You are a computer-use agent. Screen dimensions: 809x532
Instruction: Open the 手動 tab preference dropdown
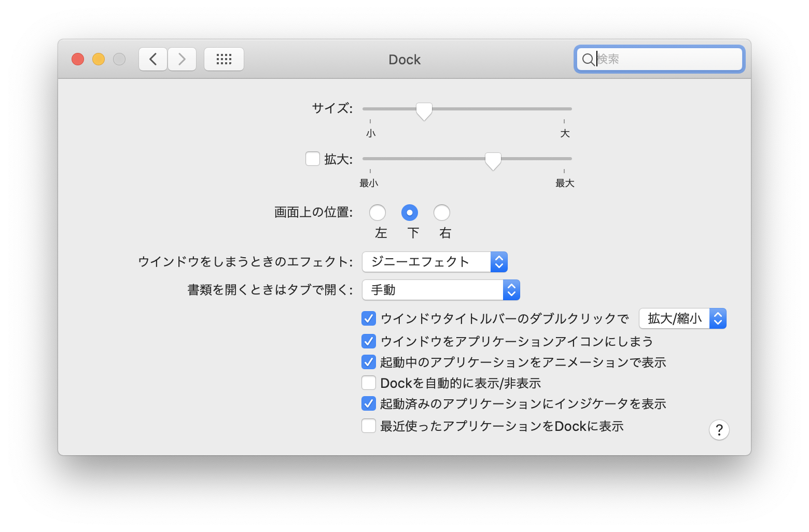441,290
